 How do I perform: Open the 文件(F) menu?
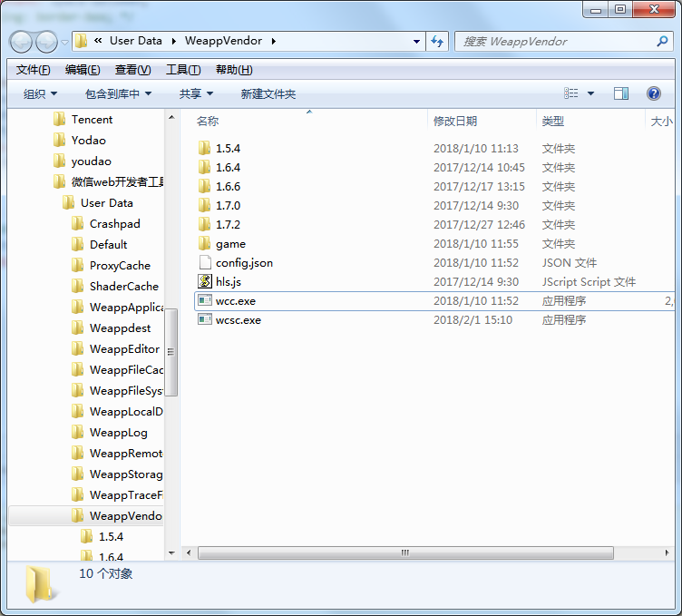point(33,70)
